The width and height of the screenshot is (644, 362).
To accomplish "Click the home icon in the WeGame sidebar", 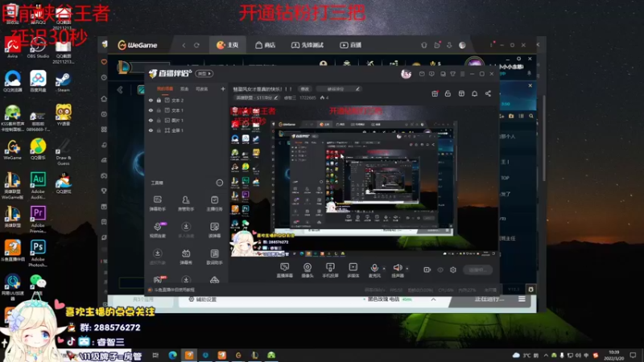I will click(104, 99).
